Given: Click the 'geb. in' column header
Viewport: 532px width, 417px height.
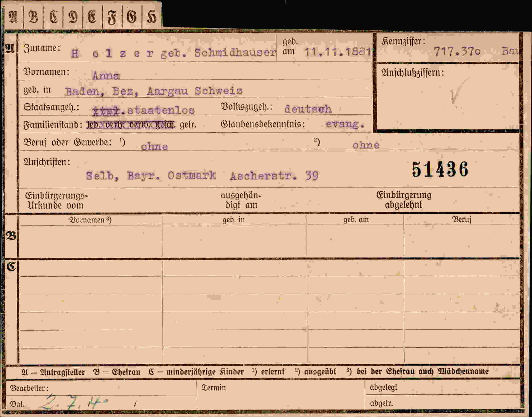Looking at the screenshot, I should coord(234,220).
